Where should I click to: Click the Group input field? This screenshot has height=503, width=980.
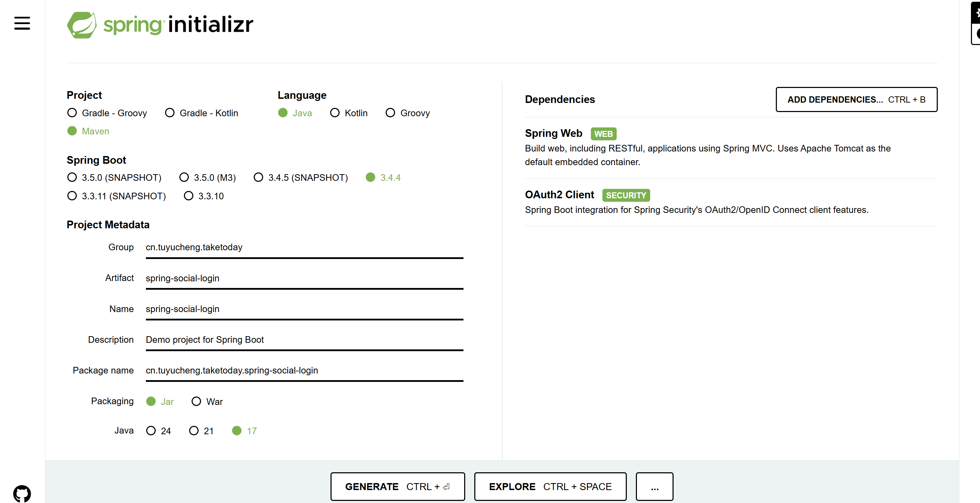tap(304, 247)
